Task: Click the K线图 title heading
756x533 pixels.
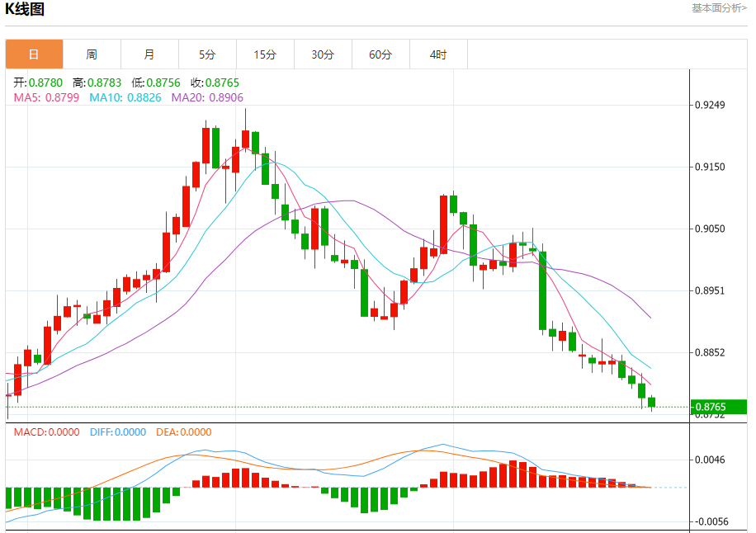Action: tap(25, 10)
